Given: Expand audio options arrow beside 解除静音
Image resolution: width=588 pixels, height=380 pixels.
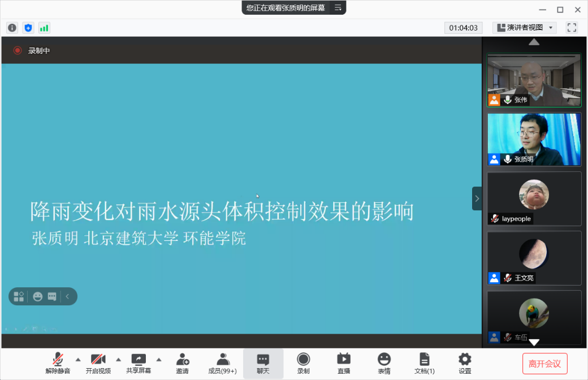Looking at the screenshot, I should point(78,359).
